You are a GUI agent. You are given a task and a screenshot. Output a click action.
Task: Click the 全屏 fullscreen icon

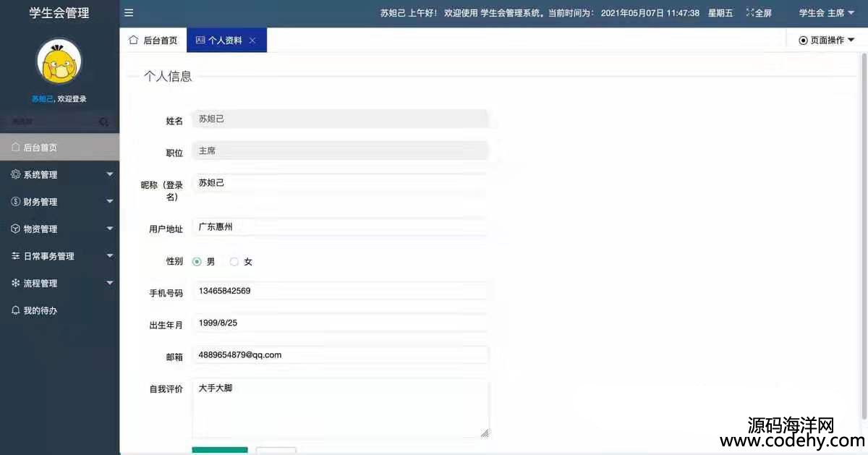[x=749, y=13]
